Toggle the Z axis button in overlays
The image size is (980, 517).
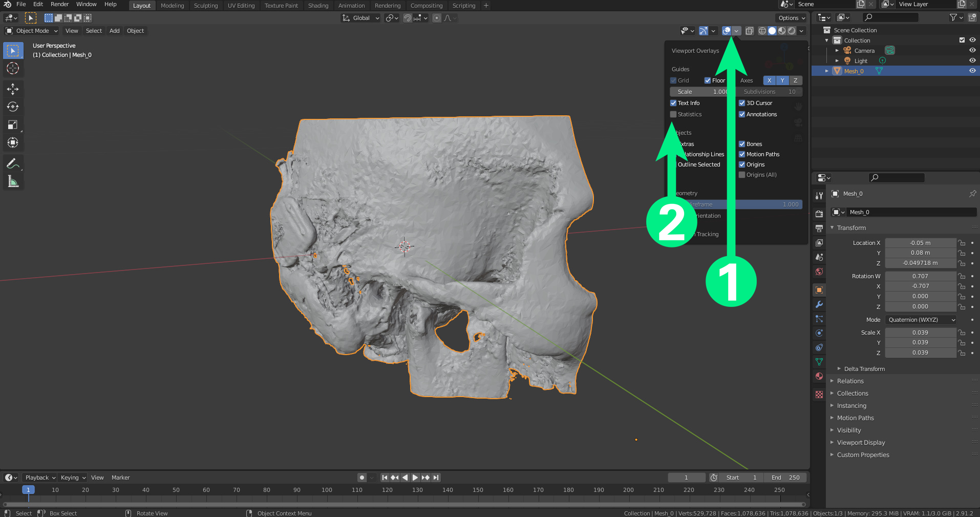coord(795,80)
